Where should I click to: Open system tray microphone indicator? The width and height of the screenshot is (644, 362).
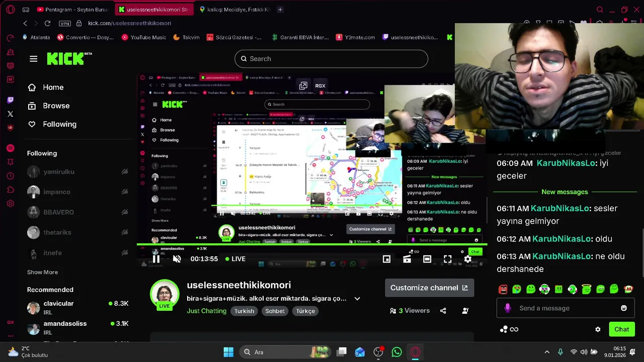560,352
